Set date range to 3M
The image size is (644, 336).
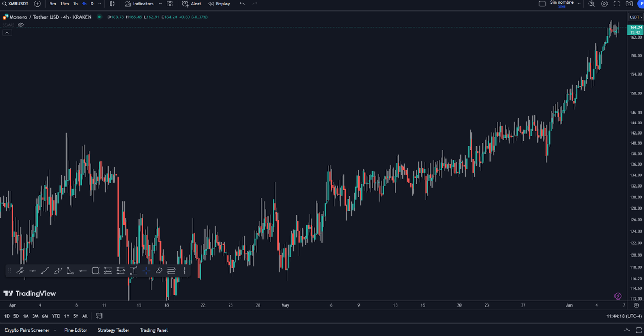35,316
